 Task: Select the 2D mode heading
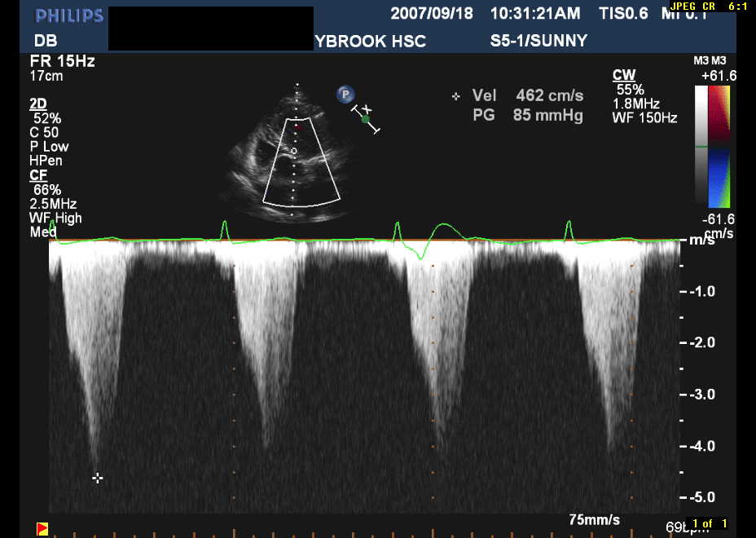click(37, 104)
